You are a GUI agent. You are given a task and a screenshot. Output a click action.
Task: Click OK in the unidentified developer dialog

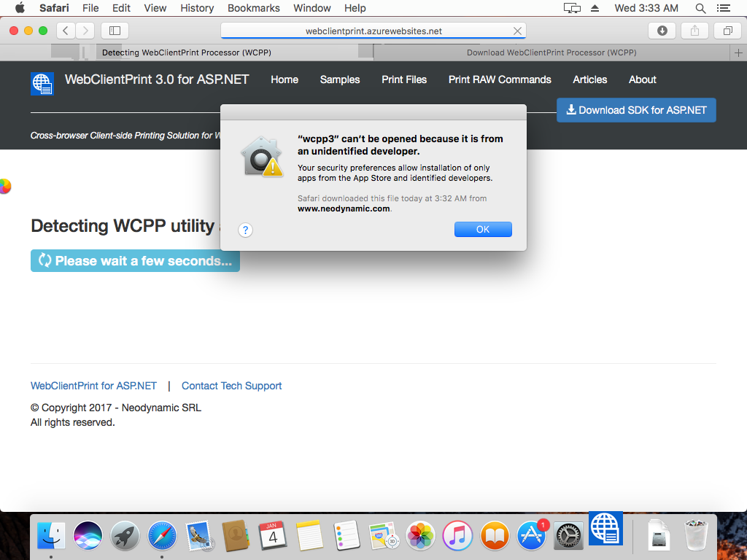(x=483, y=230)
